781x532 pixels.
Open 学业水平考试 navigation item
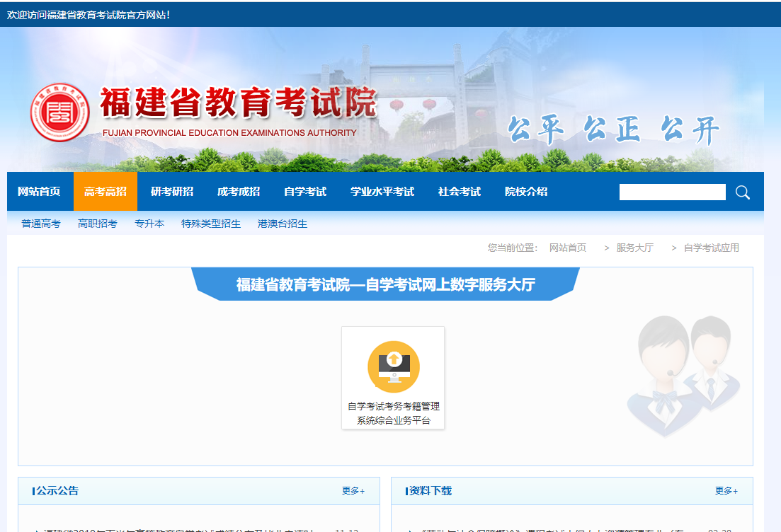pyautogui.click(x=382, y=192)
